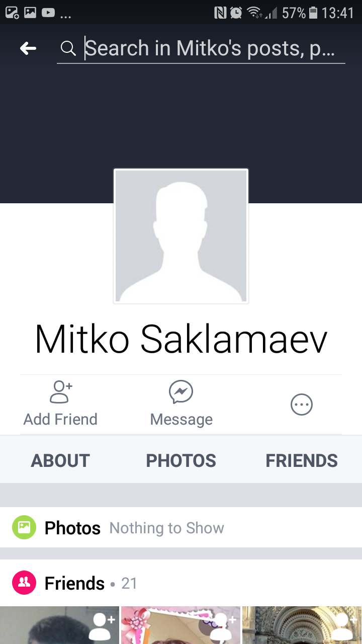Tap the Mitko Saklamaev profile name
This screenshot has height=644, width=362.
[181, 339]
